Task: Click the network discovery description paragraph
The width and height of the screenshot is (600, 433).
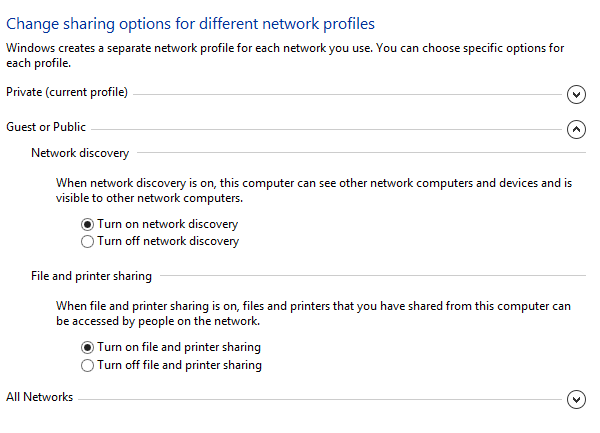Action: [298, 190]
